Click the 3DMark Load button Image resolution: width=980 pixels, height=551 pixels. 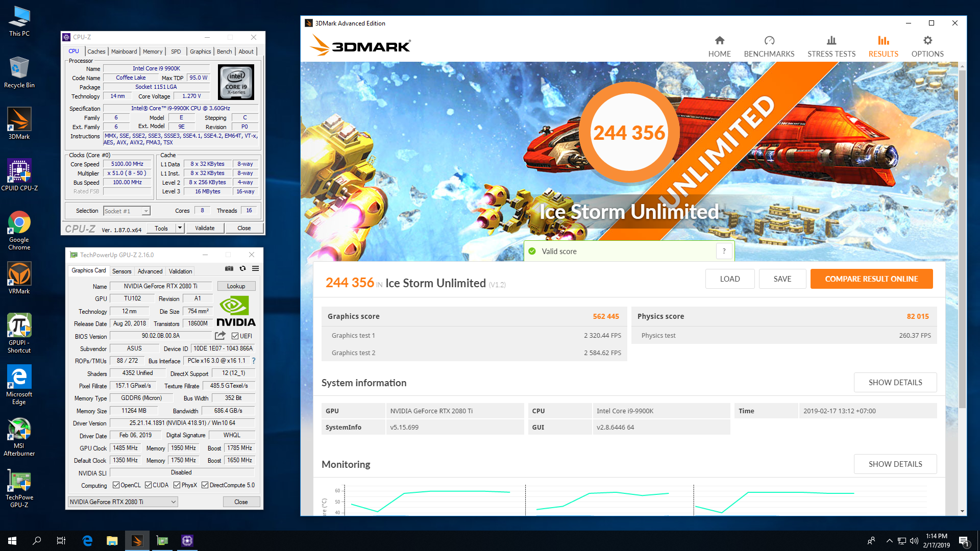point(729,279)
